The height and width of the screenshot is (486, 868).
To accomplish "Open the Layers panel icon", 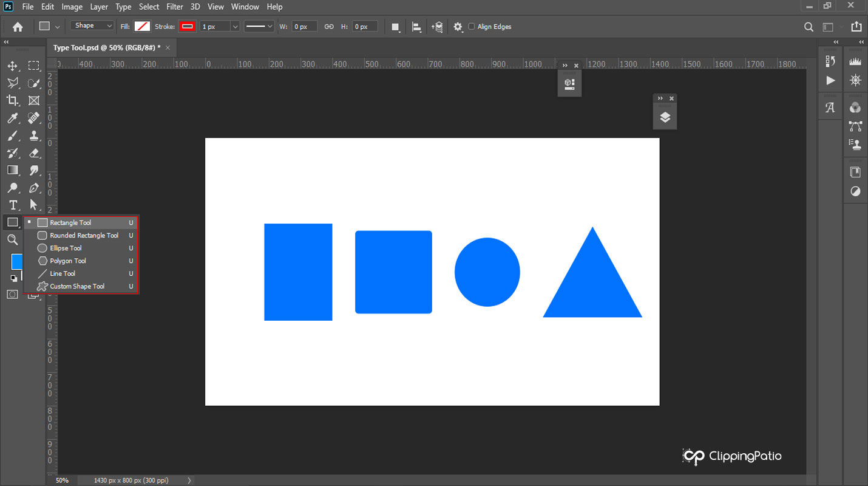I will pyautogui.click(x=665, y=118).
